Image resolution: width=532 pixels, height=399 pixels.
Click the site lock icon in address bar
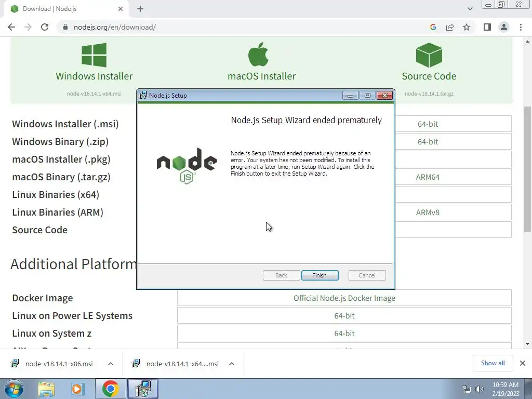click(65, 27)
